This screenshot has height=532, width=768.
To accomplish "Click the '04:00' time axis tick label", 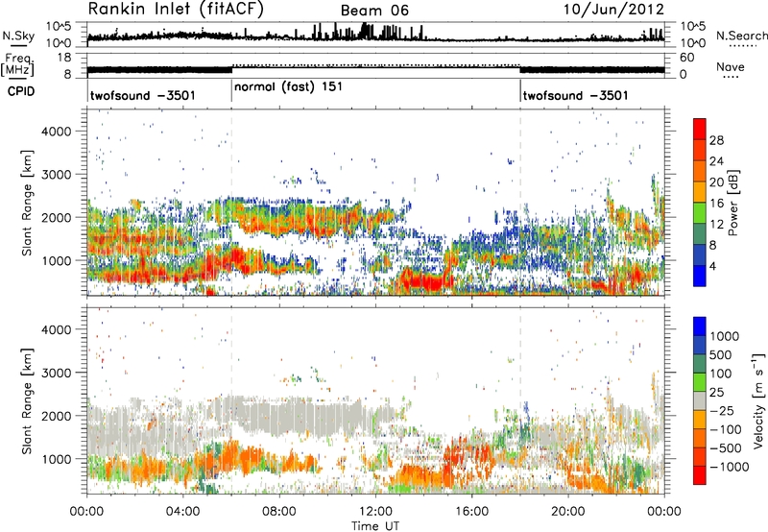I will pyautogui.click(x=182, y=512).
